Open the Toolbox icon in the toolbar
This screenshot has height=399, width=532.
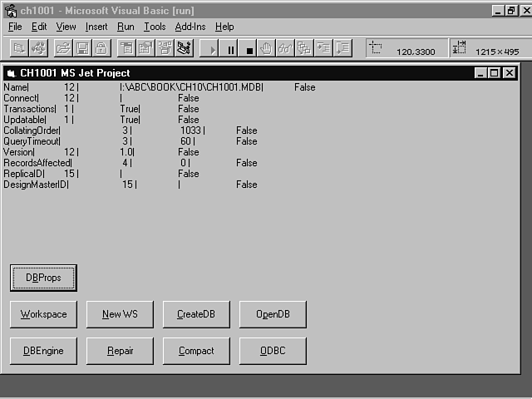pyautogui.click(x=185, y=49)
